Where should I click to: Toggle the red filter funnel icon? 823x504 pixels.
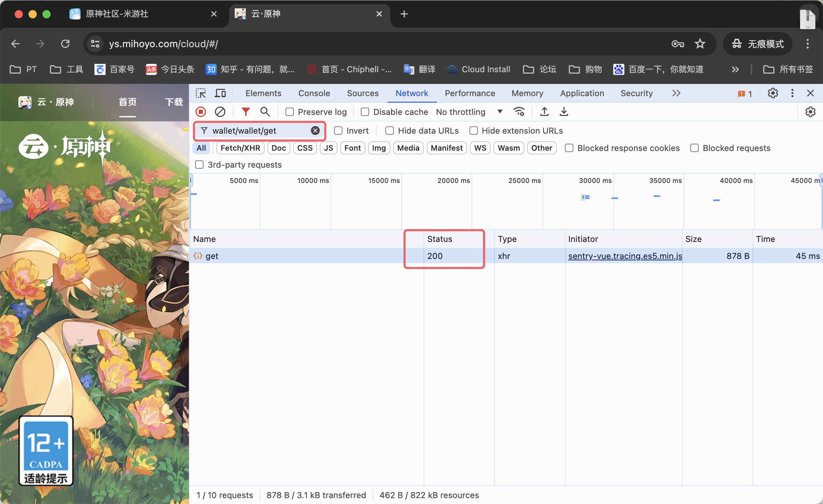tap(246, 112)
